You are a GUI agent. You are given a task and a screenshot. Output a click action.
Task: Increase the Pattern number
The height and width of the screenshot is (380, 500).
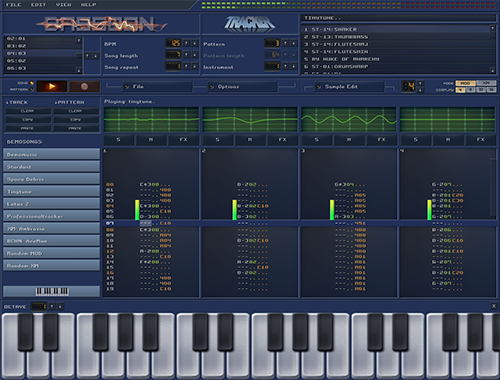click(x=285, y=43)
